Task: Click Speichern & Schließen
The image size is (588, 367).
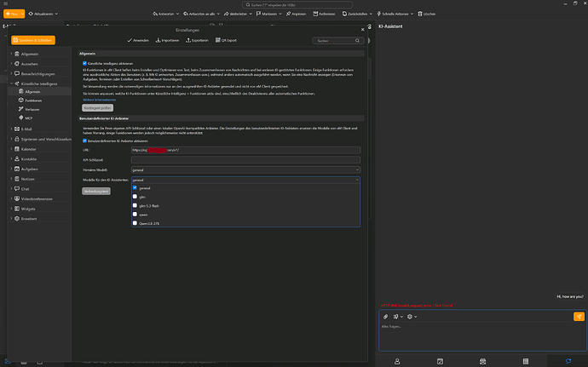Action: coord(33,40)
